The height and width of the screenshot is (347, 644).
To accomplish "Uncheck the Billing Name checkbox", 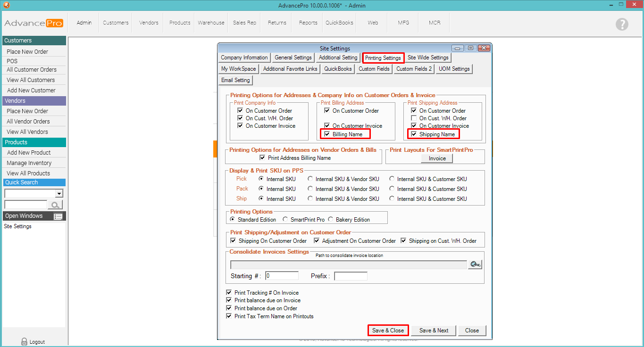I will pyautogui.click(x=327, y=134).
